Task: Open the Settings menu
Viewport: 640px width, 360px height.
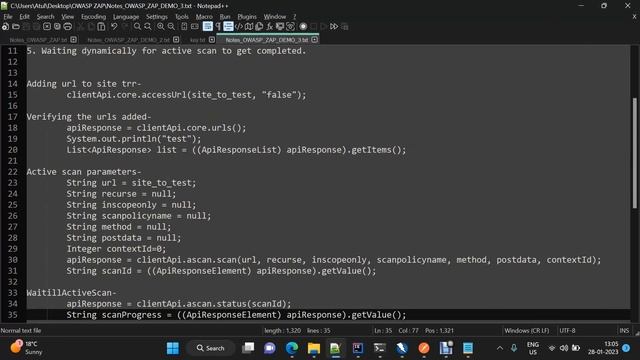Action: [x=157, y=17]
